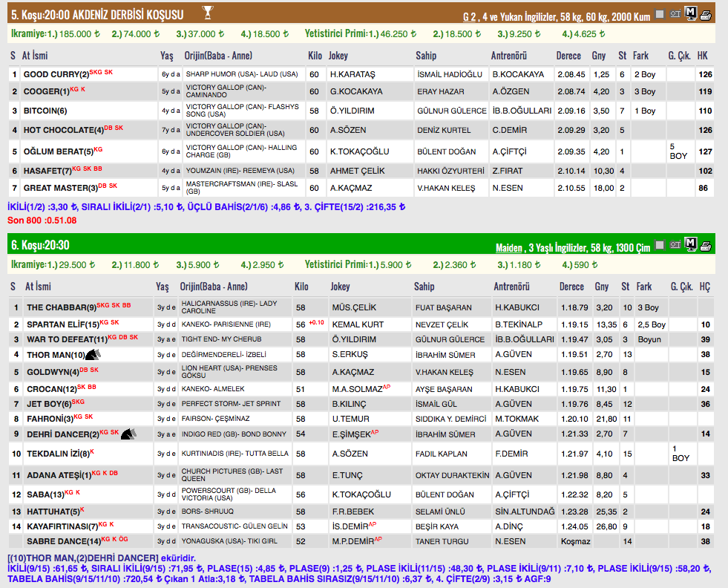This screenshot has width=728, height=588.
Task: Click the horse head icon beside THOR MAN
Action: point(94,355)
